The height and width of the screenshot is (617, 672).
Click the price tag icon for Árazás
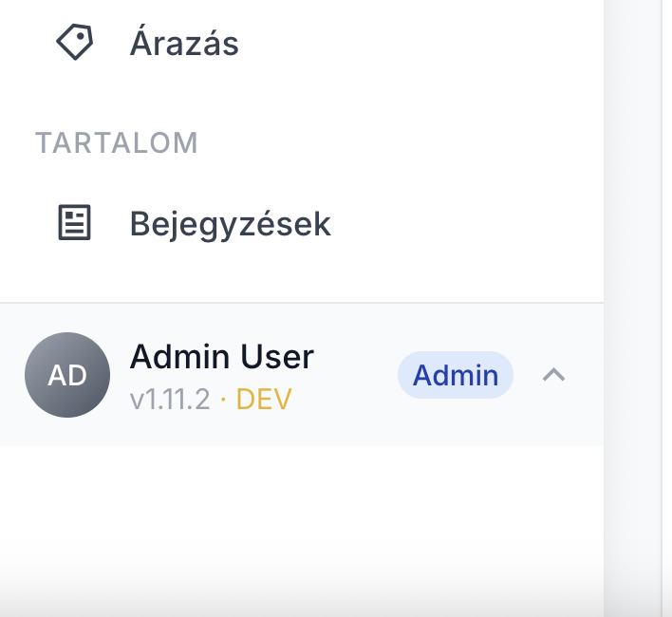tap(75, 42)
